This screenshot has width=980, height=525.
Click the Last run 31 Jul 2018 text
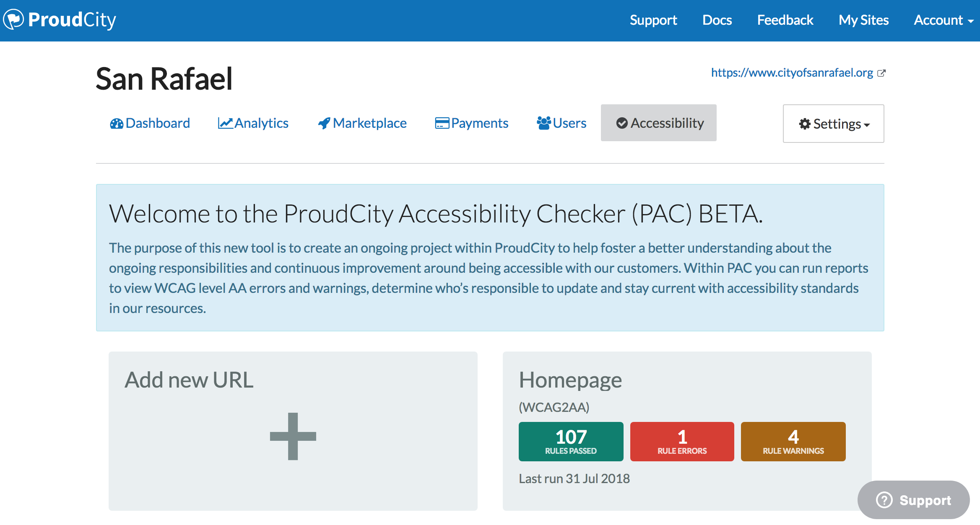point(574,478)
